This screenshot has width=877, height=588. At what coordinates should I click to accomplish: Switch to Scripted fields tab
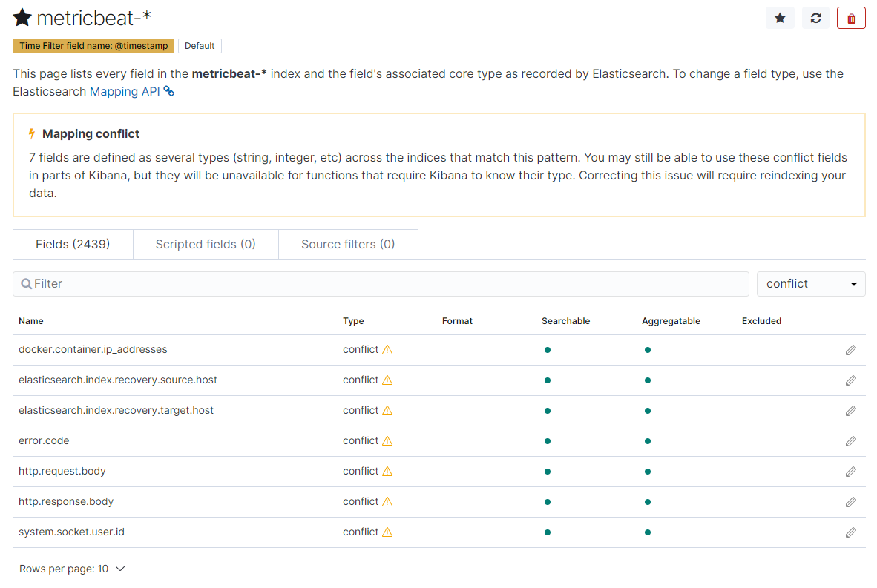[x=206, y=245]
